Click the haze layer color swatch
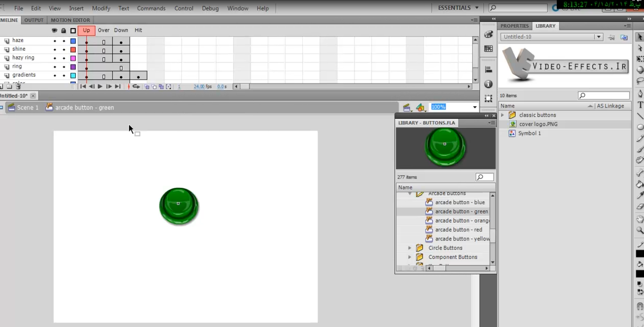The height and width of the screenshot is (327, 644). coord(73,40)
